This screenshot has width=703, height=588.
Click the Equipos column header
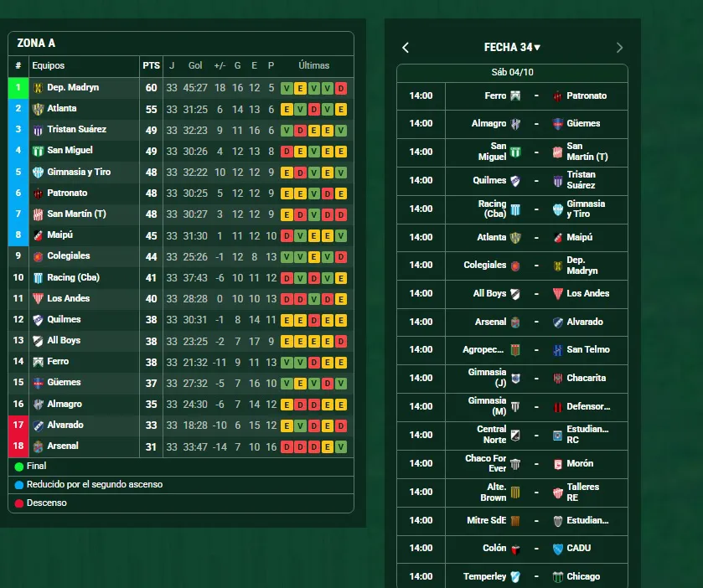48,65
